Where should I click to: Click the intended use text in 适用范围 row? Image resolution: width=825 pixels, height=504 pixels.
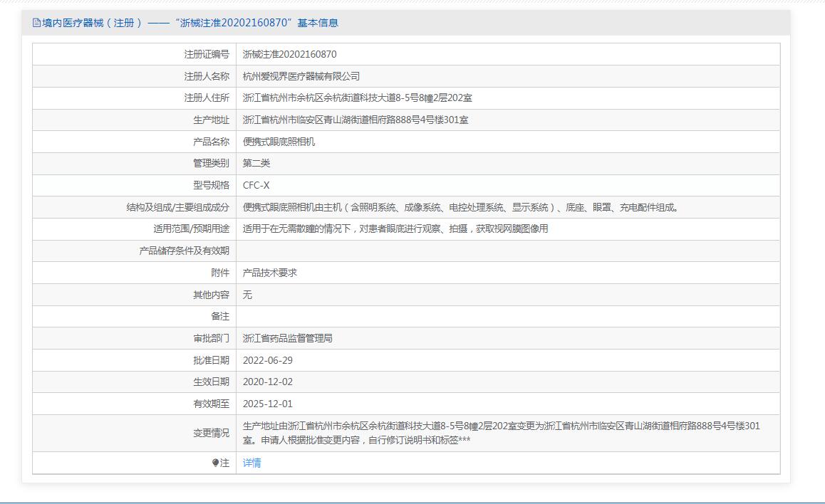[x=395, y=229]
